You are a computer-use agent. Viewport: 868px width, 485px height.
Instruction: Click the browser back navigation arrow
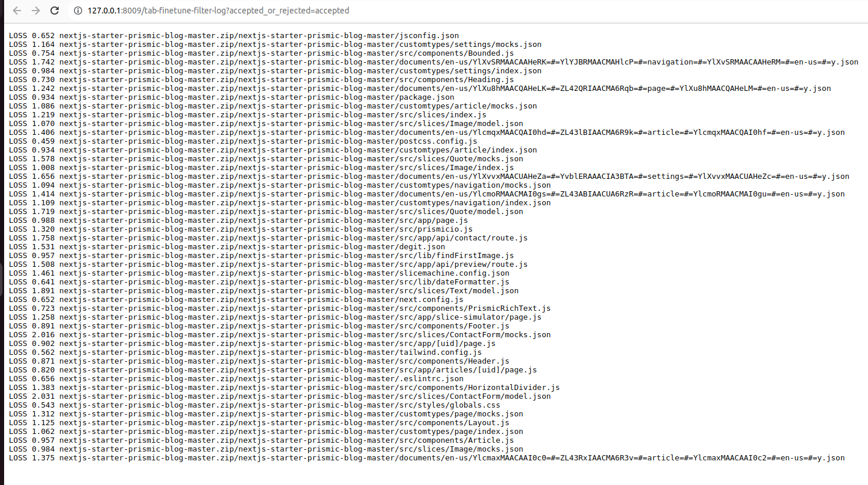pos(16,11)
